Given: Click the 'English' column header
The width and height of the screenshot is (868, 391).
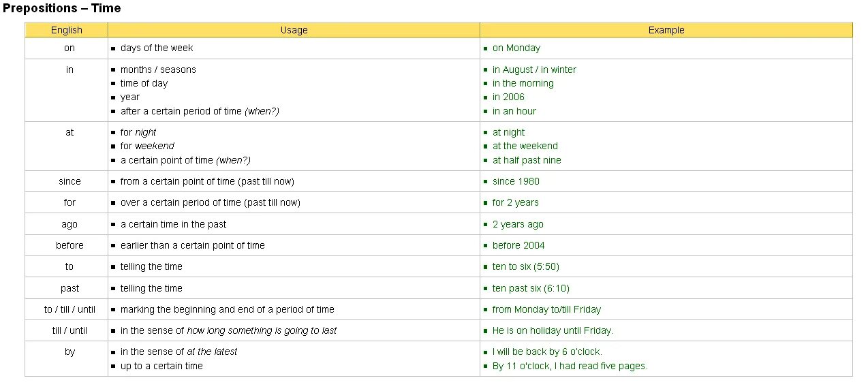Looking at the screenshot, I should click(67, 30).
